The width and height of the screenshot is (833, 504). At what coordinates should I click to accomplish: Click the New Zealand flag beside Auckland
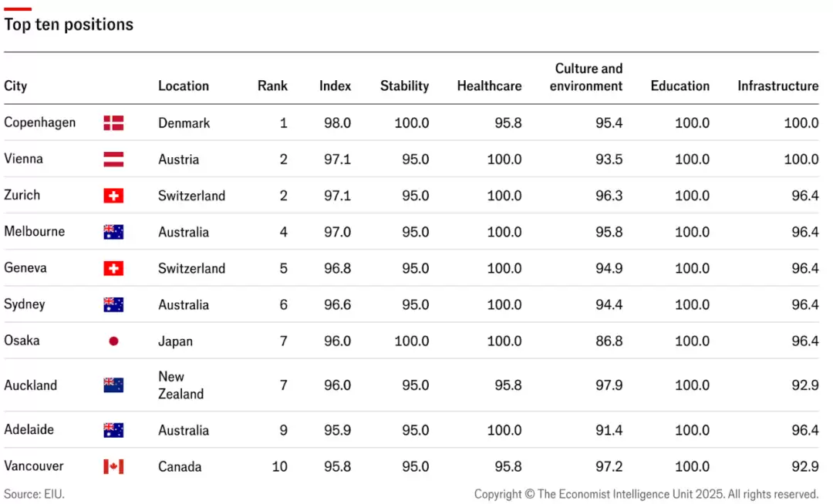(x=113, y=385)
